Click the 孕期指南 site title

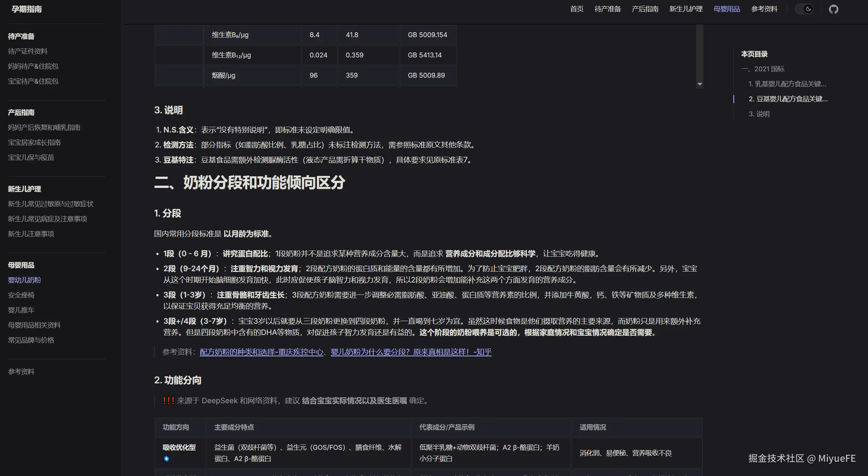click(26, 9)
